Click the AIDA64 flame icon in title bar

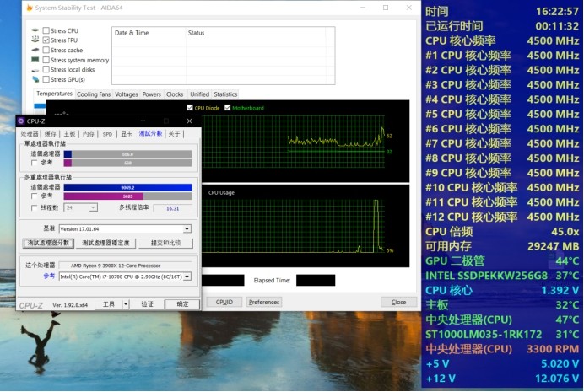[30, 8]
